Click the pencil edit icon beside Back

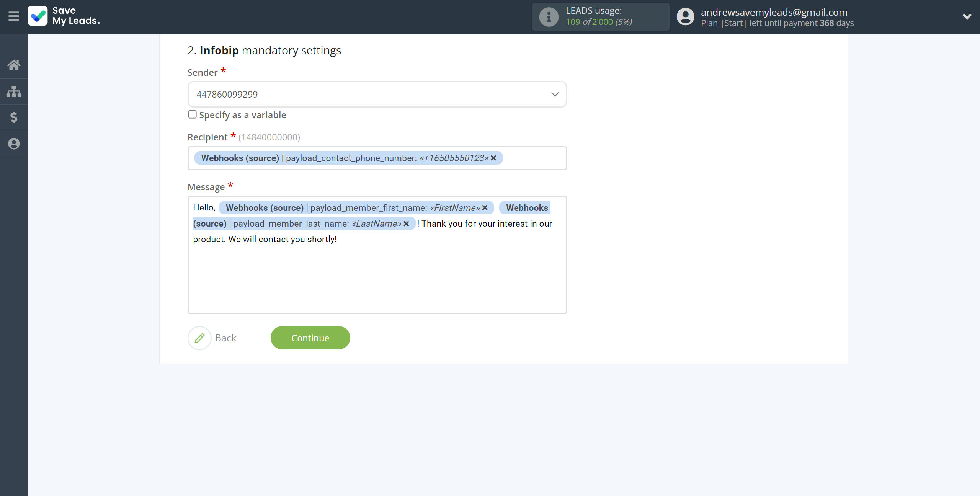[199, 338]
